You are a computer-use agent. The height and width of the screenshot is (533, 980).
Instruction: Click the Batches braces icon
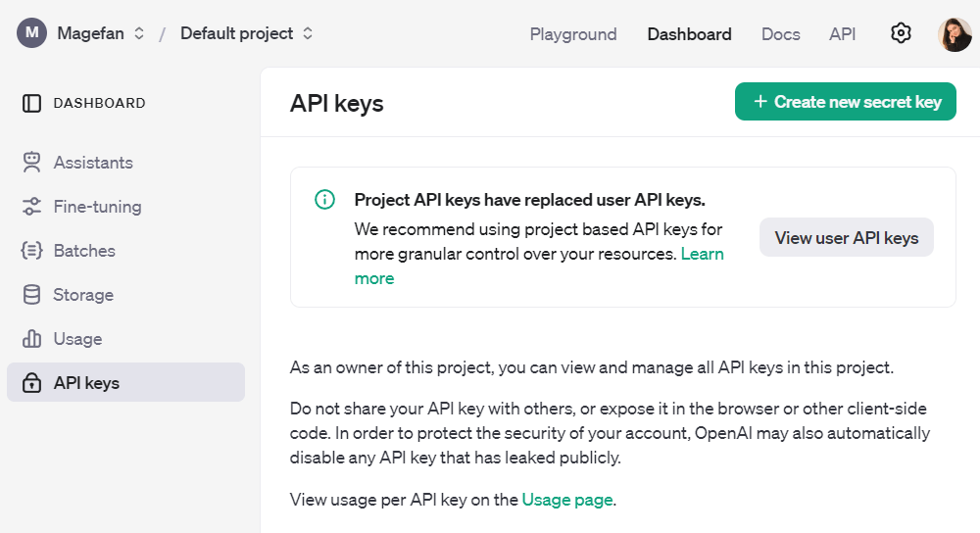(31, 251)
